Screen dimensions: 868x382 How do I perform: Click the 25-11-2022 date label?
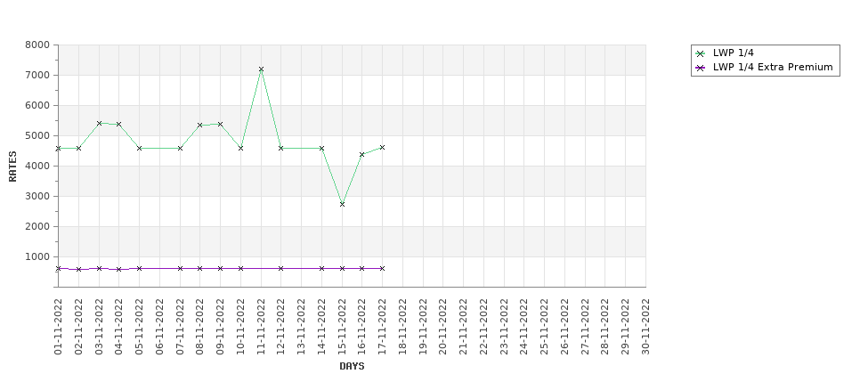545,327
